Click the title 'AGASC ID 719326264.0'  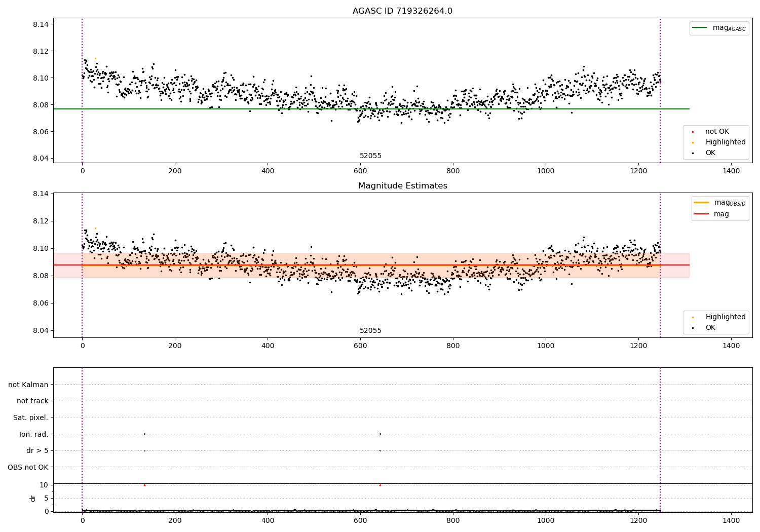click(402, 11)
